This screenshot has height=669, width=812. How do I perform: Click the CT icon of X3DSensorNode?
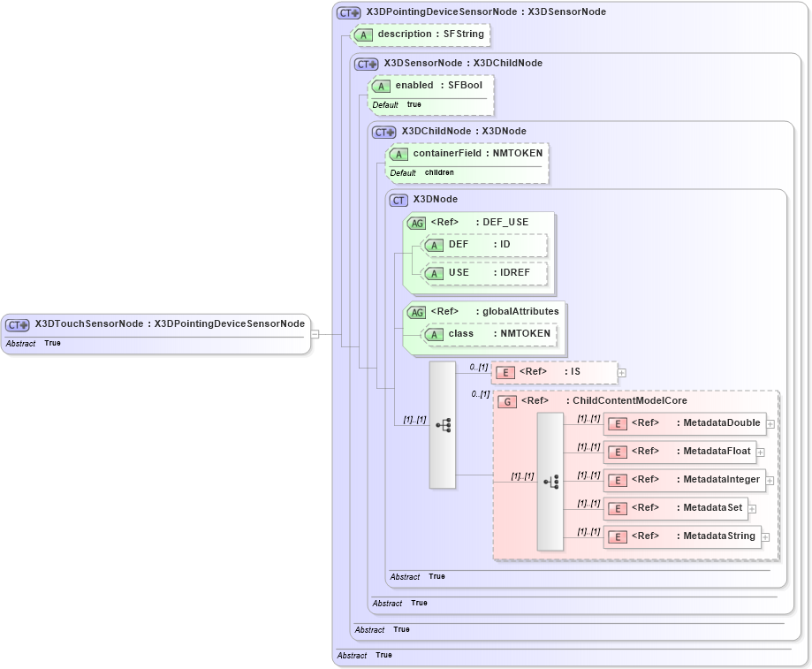[x=366, y=65]
